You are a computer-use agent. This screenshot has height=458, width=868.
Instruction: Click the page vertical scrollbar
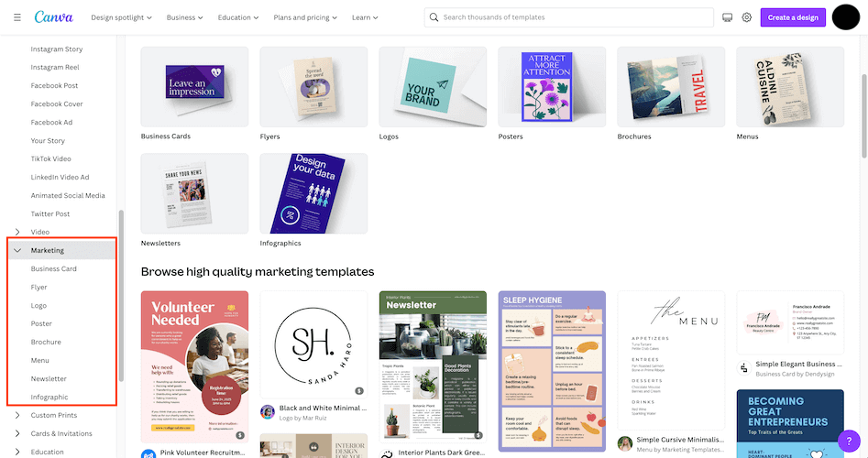coord(864,115)
